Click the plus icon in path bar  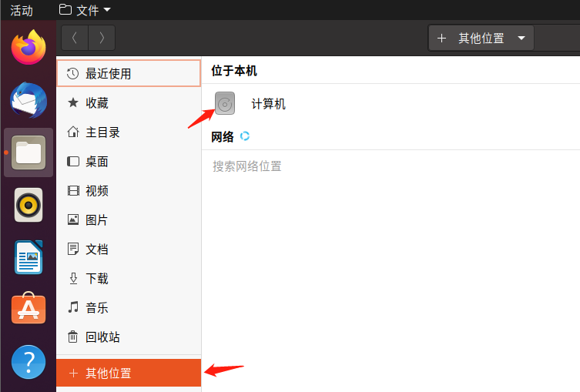pos(441,38)
